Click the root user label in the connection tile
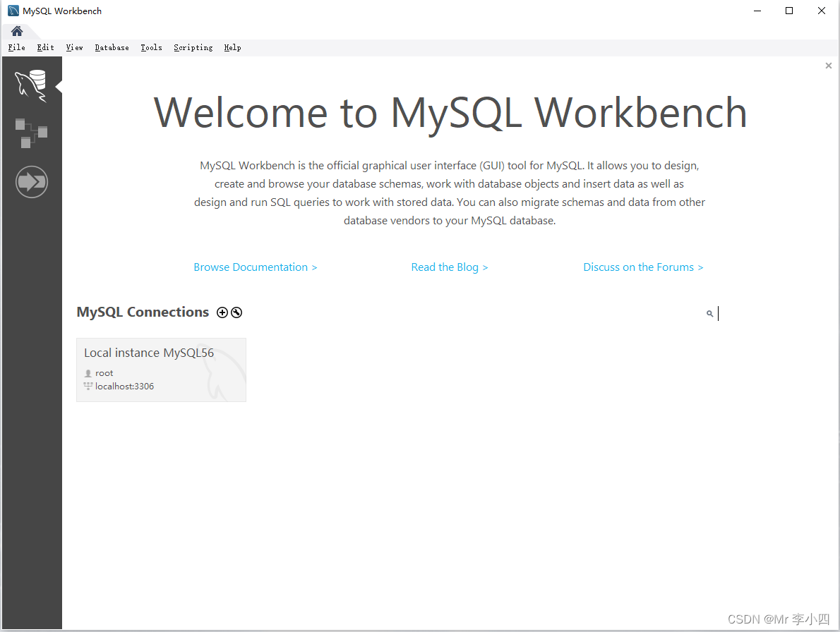 [104, 373]
